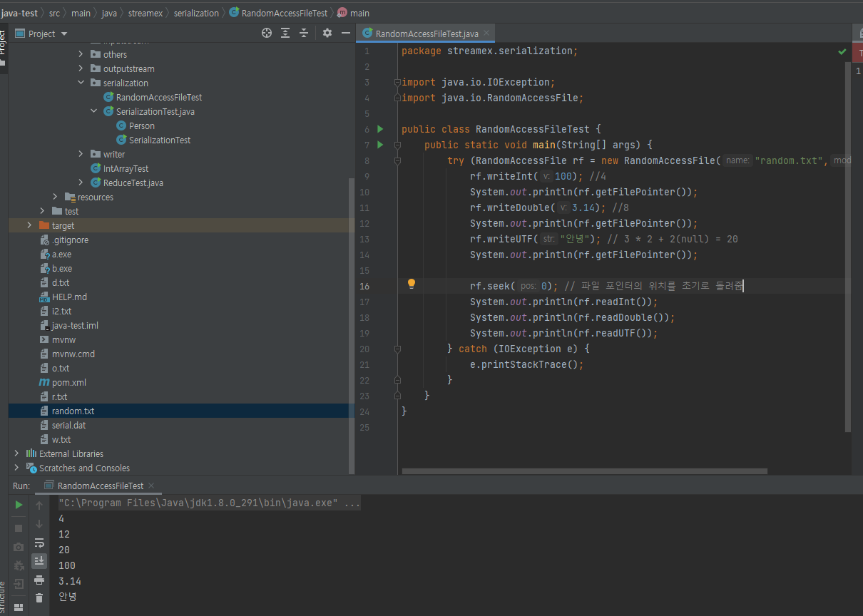Click the Locate/Select Opened File crosshair icon
Screen dimensions: 863x616
click(x=267, y=33)
